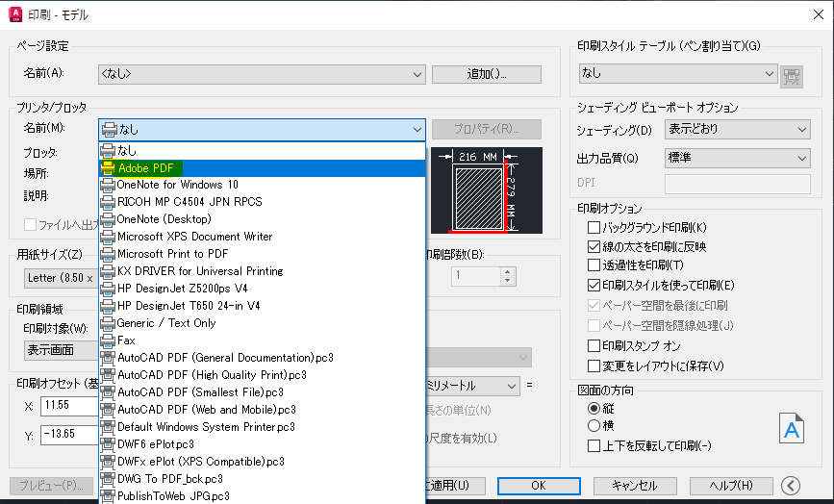This screenshot has height=504, width=834.
Task: Open the シェーディング(D) 表示どおり dropdown
Action: pos(737,129)
